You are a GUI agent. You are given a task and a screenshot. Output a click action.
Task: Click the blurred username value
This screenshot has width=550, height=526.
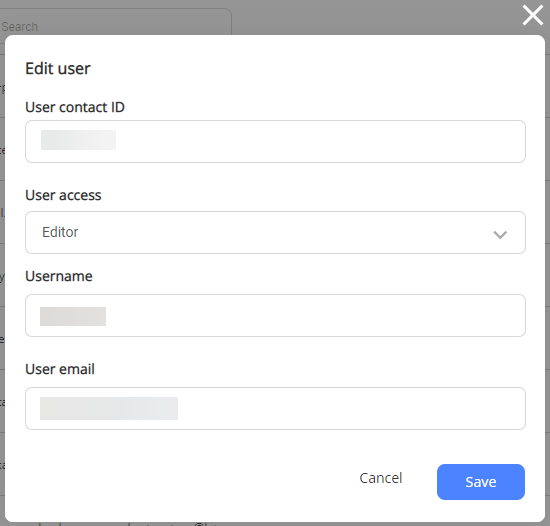pyautogui.click(x=73, y=316)
